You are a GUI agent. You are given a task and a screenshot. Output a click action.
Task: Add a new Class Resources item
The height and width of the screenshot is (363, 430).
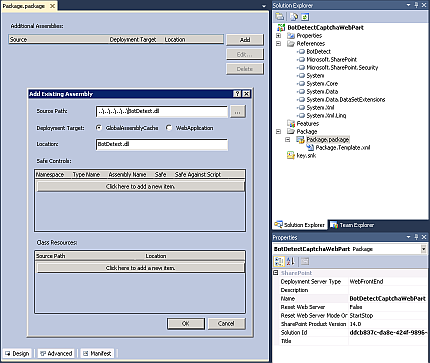pyautogui.click(x=140, y=268)
